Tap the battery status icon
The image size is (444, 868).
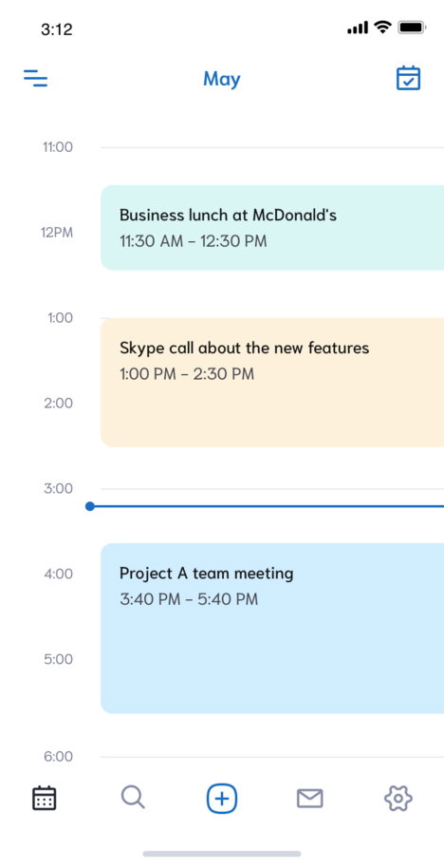tap(412, 28)
